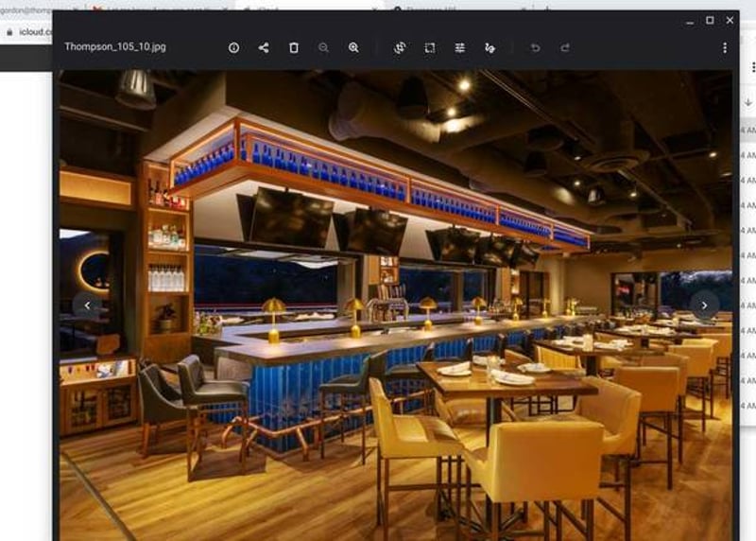Viewport: 756px width, 541px height.
Task: Click the down arrow sort icon behind gallery
Action: tap(749, 102)
